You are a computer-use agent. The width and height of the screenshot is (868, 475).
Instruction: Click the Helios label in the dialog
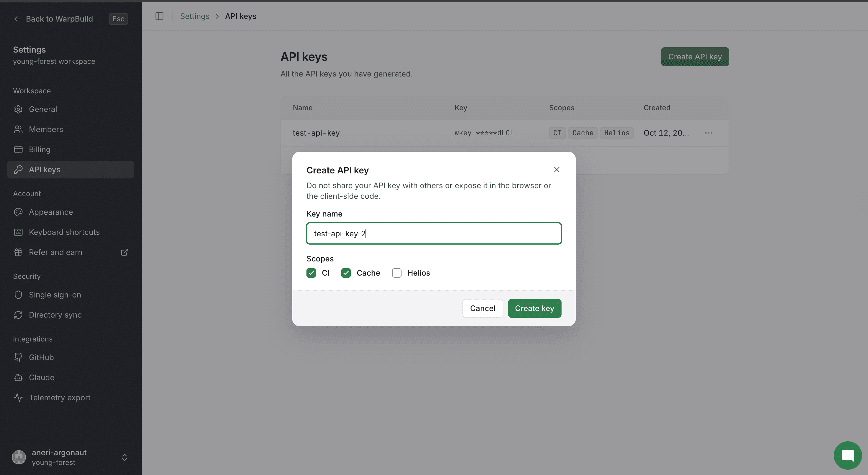pyautogui.click(x=419, y=273)
